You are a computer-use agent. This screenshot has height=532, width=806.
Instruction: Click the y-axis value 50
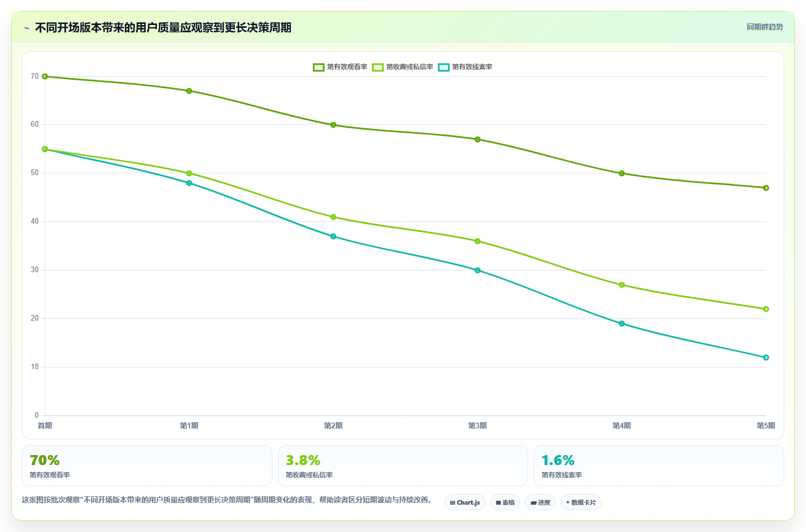pos(35,173)
